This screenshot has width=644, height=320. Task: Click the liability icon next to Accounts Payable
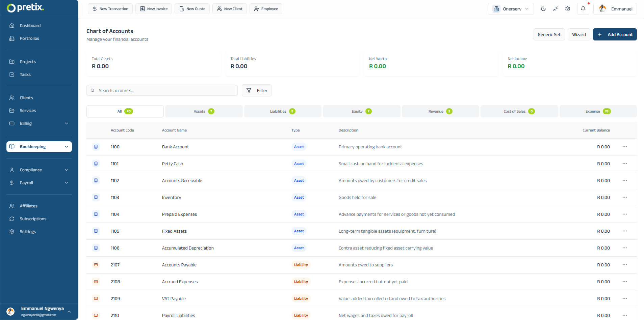(96, 265)
